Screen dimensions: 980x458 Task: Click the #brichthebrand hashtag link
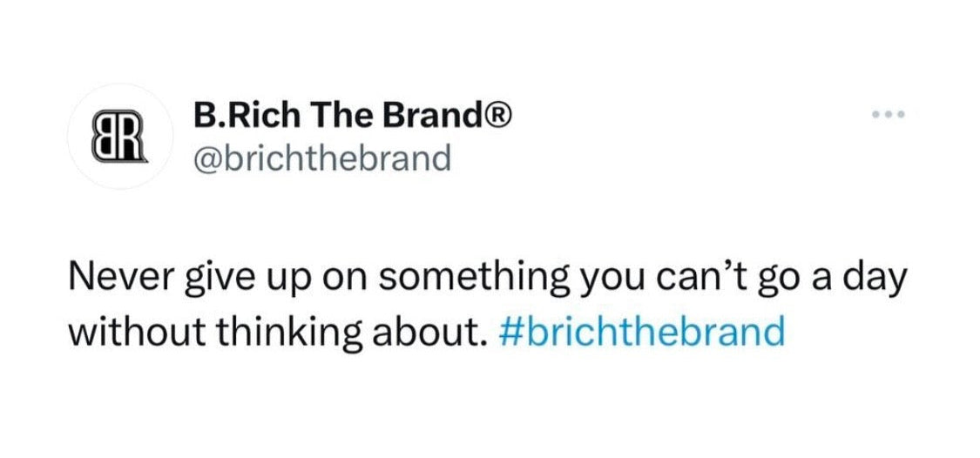click(644, 332)
